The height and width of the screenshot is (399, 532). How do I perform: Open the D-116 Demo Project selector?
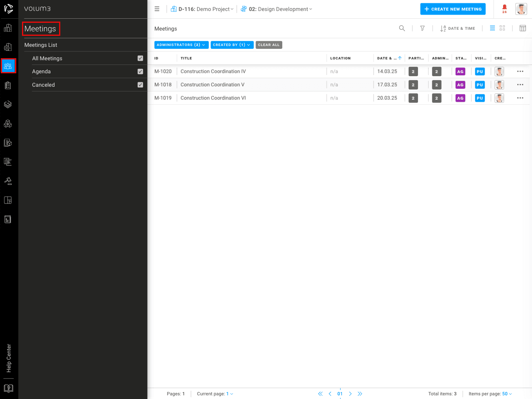[x=202, y=9]
